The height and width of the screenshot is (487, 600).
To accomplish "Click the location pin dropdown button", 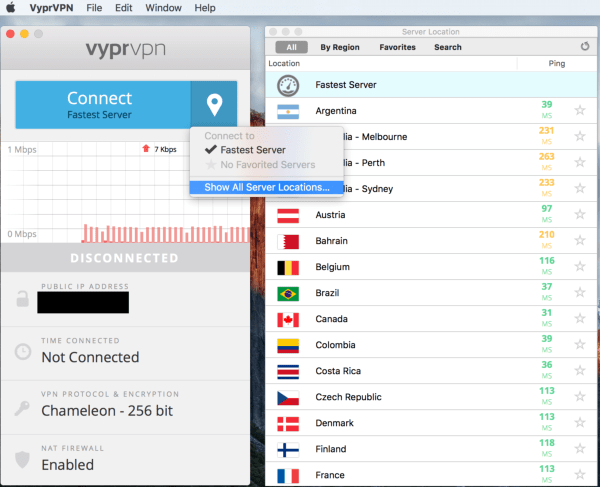I will [214, 104].
